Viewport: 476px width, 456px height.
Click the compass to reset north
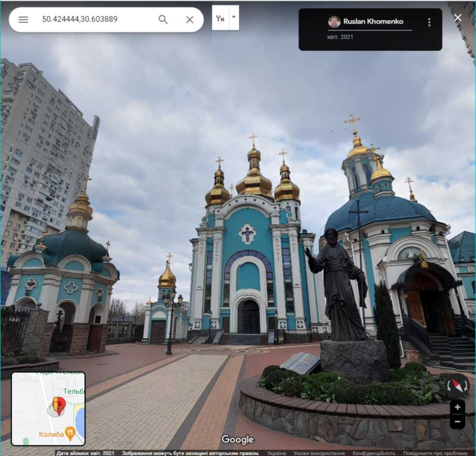[458, 386]
